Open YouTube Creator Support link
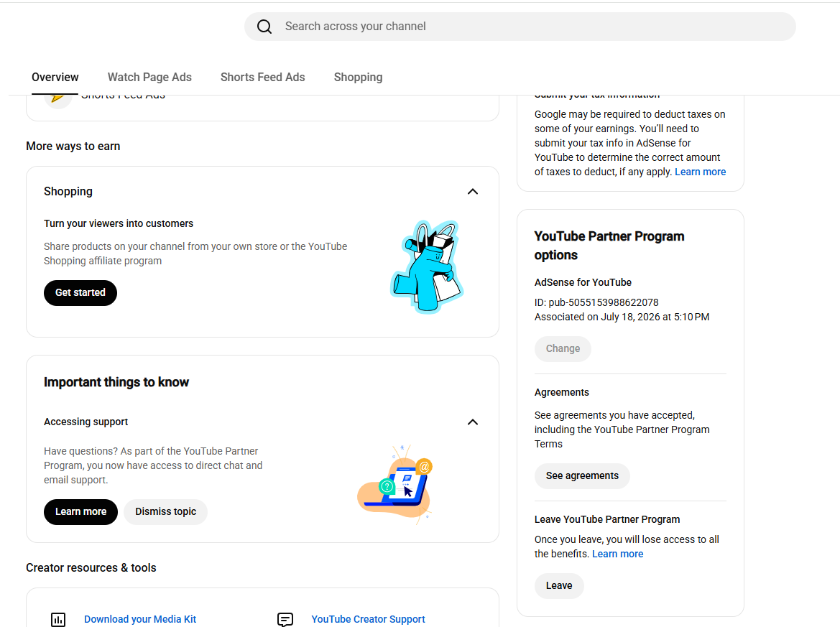Viewport: 840px width, 627px height. coord(368,620)
